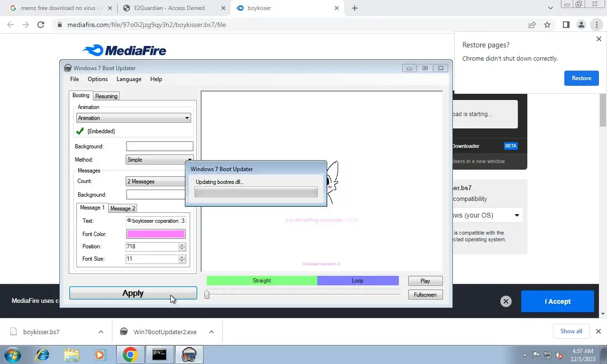The width and height of the screenshot is (607, 364).
Task: Open Internet Explorer from taskbar
Action: 43,355
